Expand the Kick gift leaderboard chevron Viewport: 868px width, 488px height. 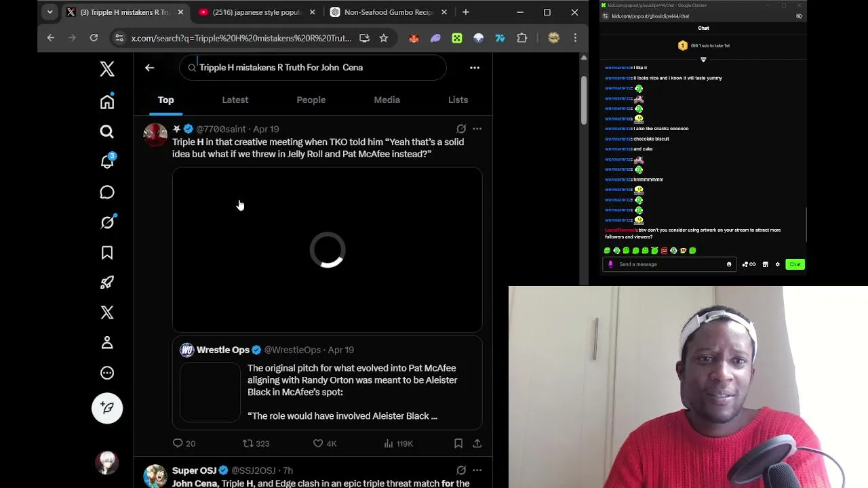click(x=703, y=59)
